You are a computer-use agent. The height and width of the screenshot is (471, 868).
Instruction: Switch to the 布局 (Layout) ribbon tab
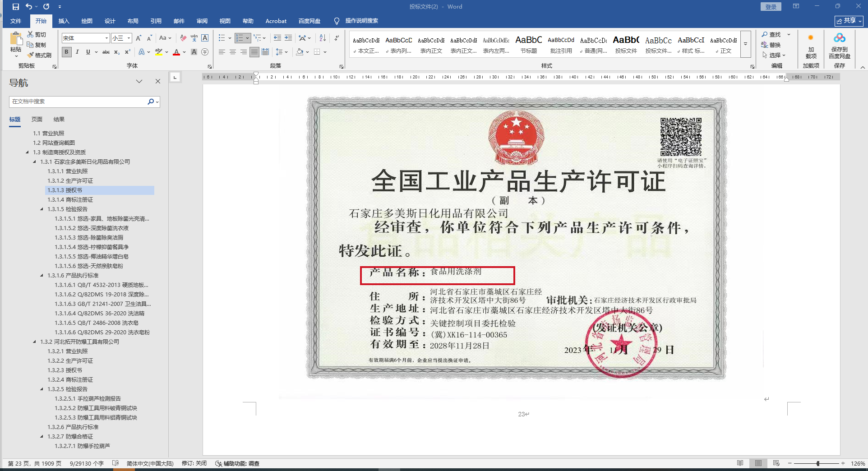[x=133, y=21]
